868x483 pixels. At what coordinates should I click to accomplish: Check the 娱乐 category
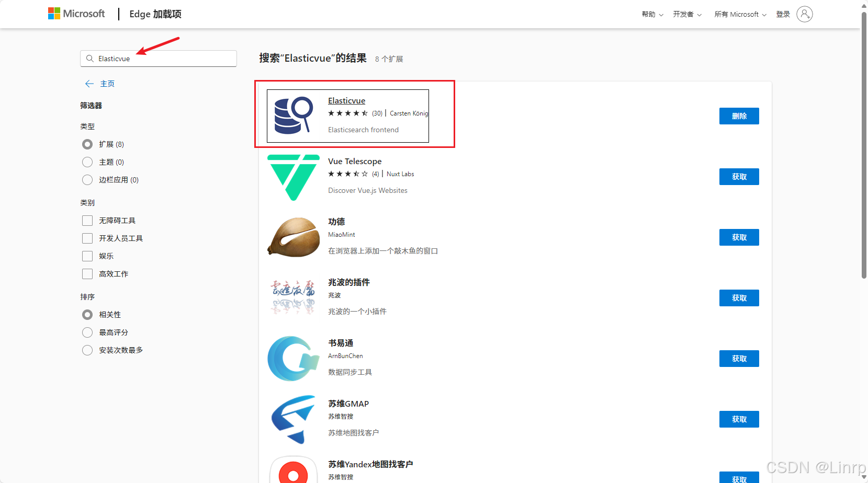point(87,256)
